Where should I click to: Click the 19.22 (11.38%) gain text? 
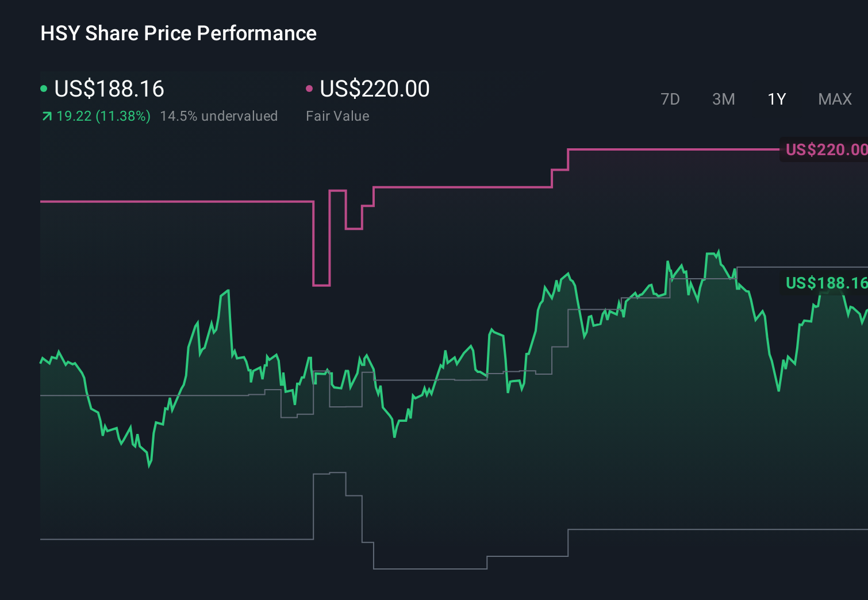pyautogui.click(x=102, y=116)
